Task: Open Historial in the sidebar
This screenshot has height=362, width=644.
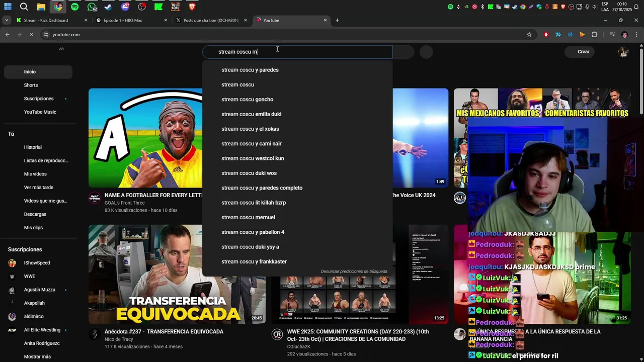Action: 38,147
